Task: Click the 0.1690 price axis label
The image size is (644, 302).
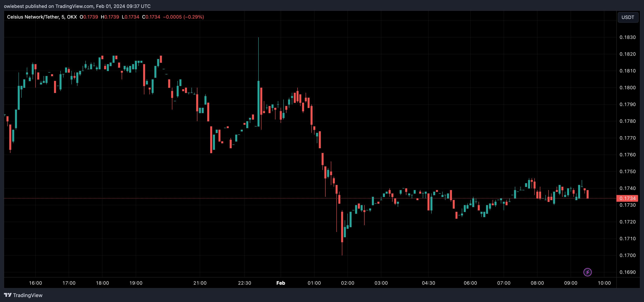Action: [x=627, y=272]
